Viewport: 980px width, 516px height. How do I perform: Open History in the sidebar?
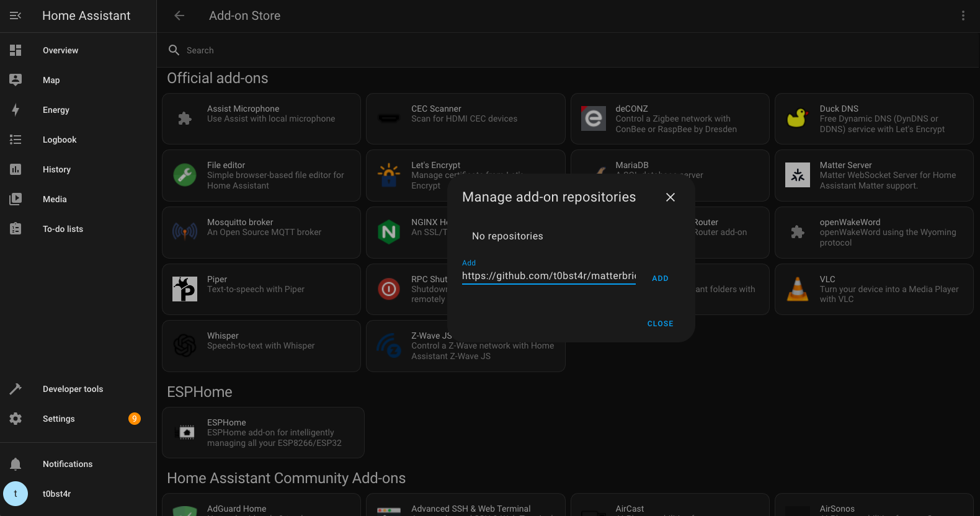pos(78,169)
